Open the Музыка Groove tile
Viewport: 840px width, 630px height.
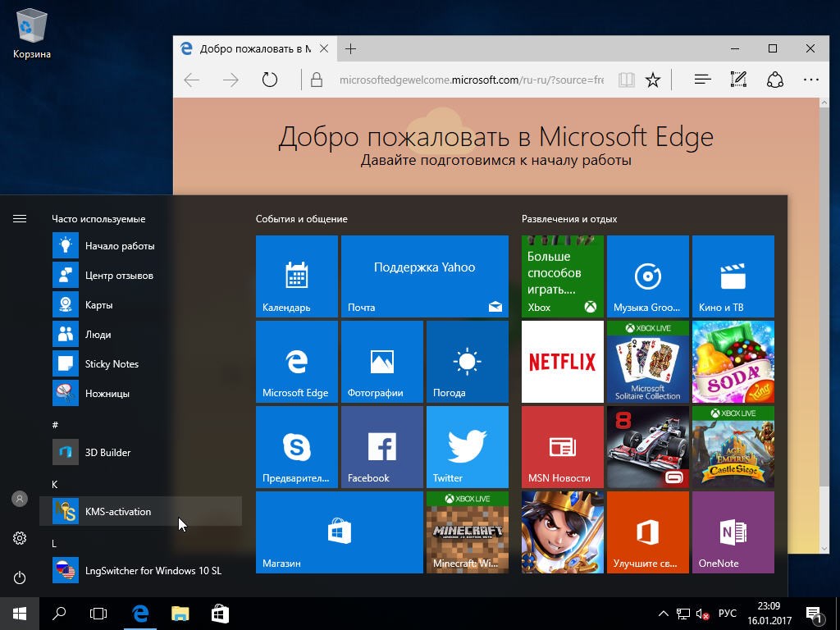[648, 276]
